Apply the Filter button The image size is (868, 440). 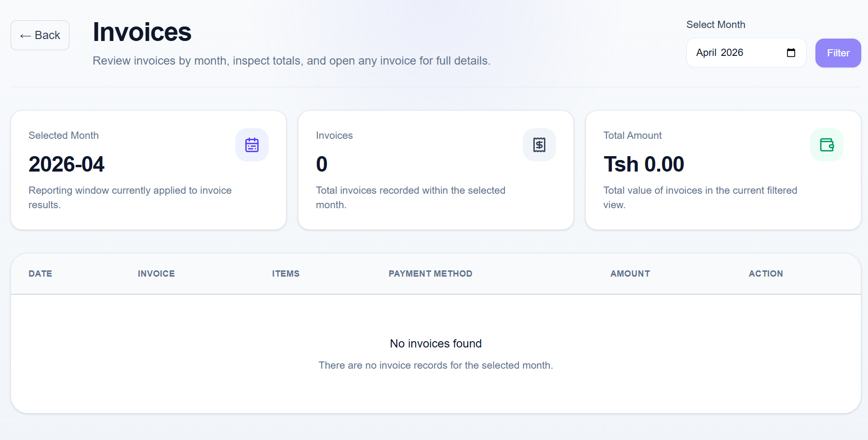click(838, 53)
